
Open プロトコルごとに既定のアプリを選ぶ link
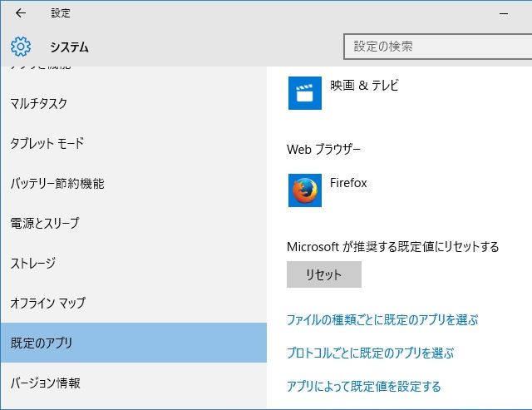coord(370,353)
